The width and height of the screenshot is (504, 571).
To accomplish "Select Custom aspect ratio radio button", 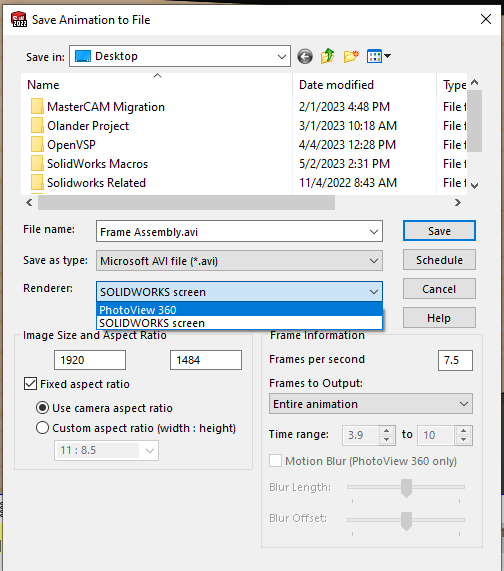I will [x=42, y=428].
